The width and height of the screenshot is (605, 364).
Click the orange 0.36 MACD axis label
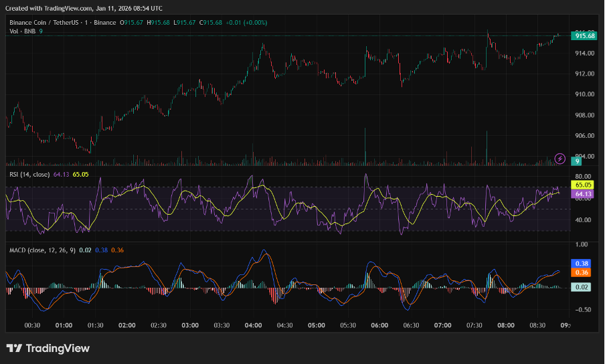(x=582, y=272)
